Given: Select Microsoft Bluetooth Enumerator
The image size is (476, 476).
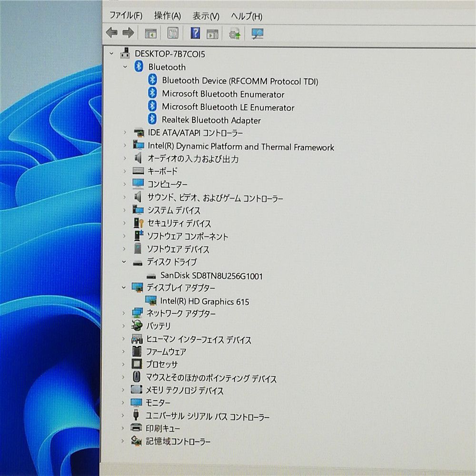Looking at the screenshot, I should click(223, 94).
